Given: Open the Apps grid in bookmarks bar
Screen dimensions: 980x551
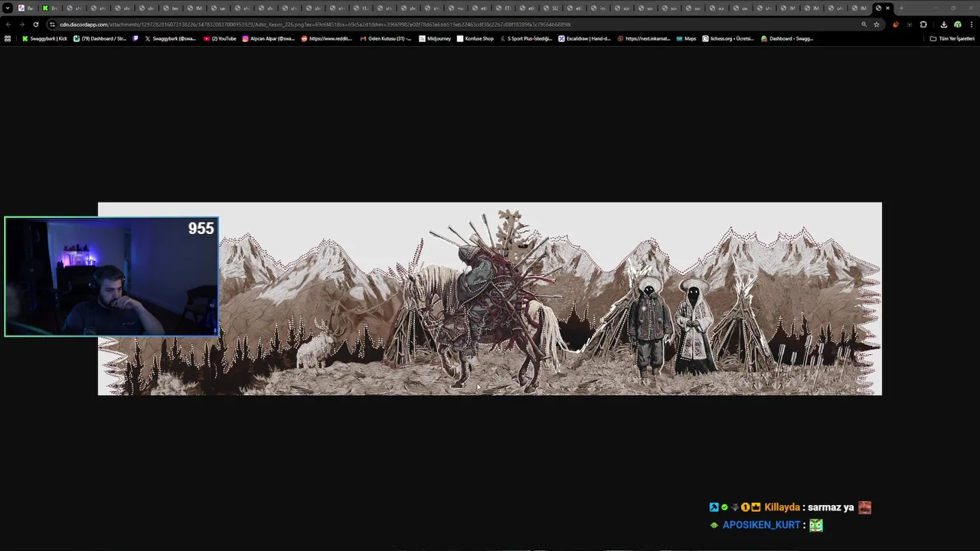Looking at the screenshot, I should click(x=8, y=38).
